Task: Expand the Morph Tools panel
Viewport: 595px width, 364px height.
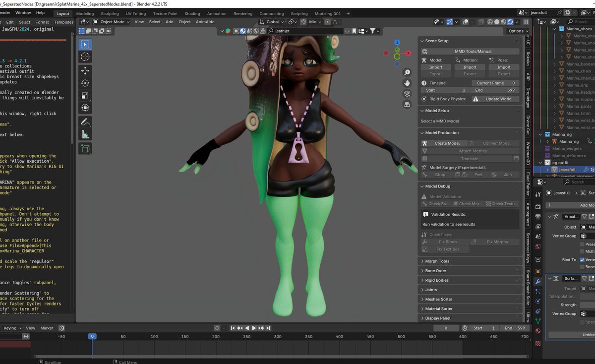Action: tap(436, 261)
